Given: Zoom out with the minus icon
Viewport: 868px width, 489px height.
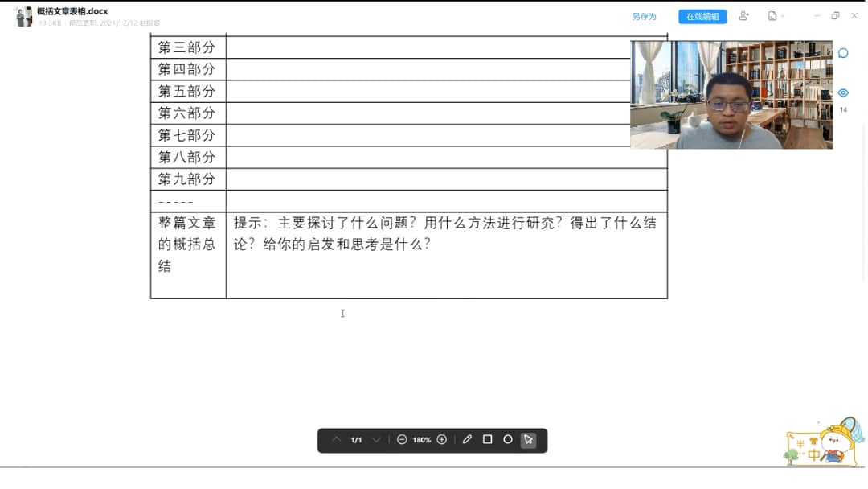Looking at the screenshot, I should pyautogui.click(x=402, y=440).
